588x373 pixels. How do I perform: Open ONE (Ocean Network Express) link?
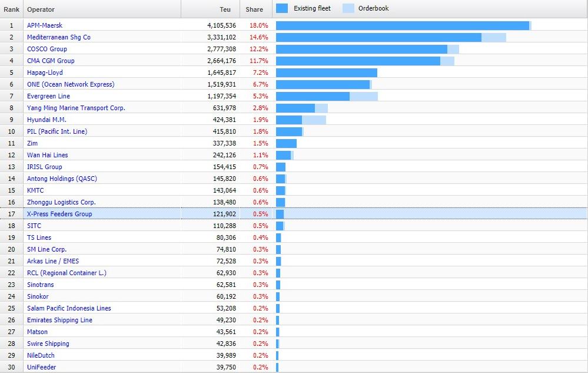[71, 84]
